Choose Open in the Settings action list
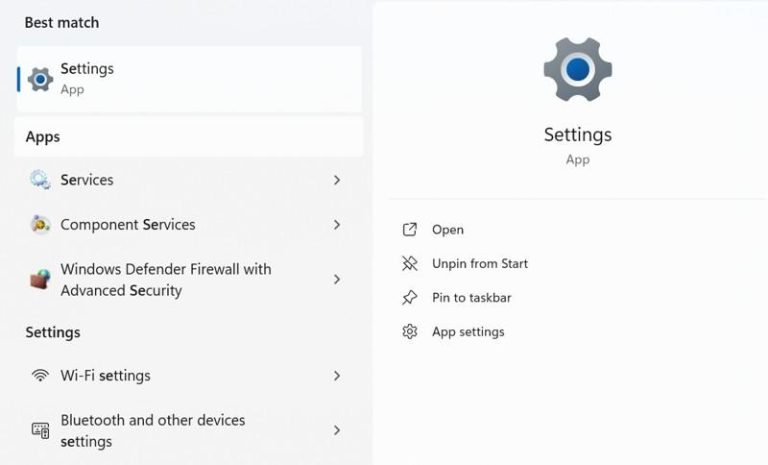This screenshot has width=768, height=465. coord(447,230)
